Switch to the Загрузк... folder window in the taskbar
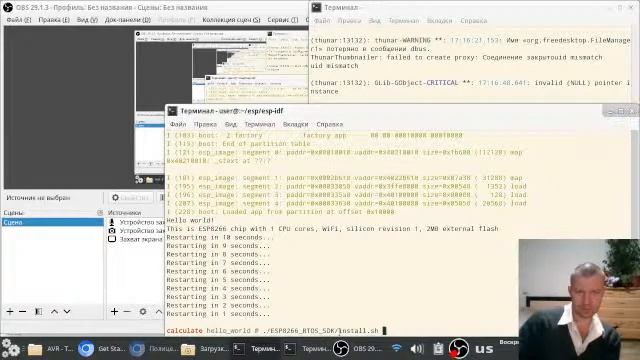Screen dimensions: 640x360 point(204,349)
